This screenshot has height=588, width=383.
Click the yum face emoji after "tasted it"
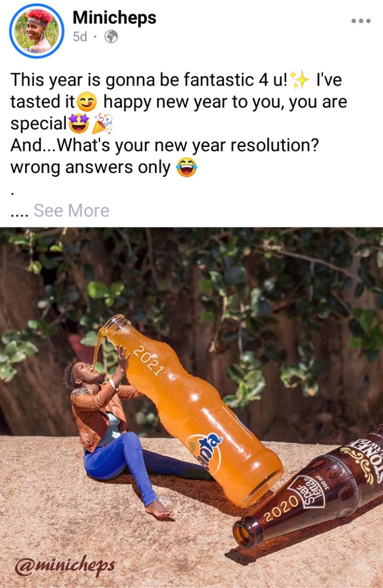87,102
